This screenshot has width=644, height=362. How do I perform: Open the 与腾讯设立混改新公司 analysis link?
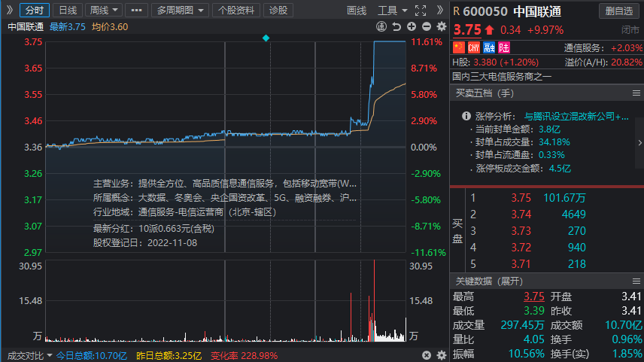pyautogui.click(x=576, y=117)
